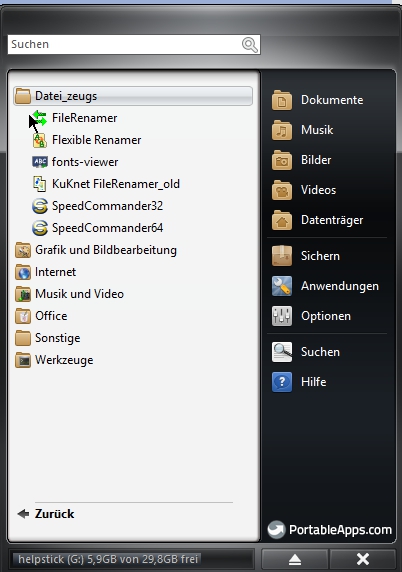This screenshot has height=572, width=402.
Task: Click the Suchen magnifier icon in sidebar
Action: 282,352
